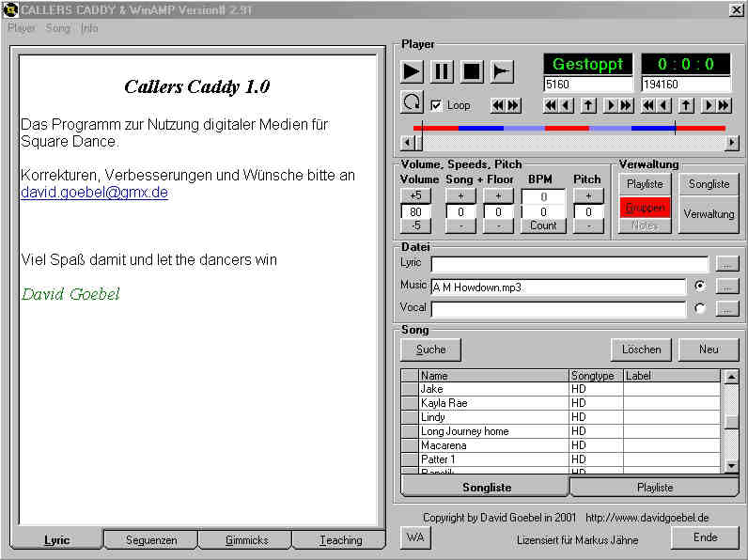Increase volume with the +5 button
Viewport: 748px width, 560px height.
pyautogui.click(x=415, y=195)
